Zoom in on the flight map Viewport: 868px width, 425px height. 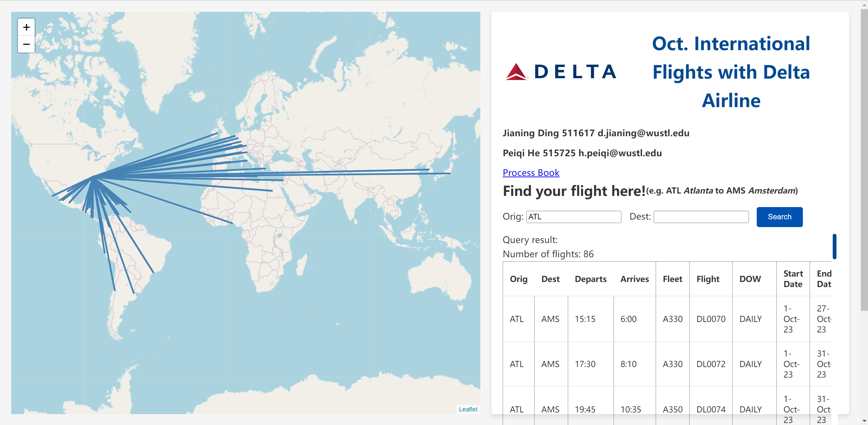[26, 27]
